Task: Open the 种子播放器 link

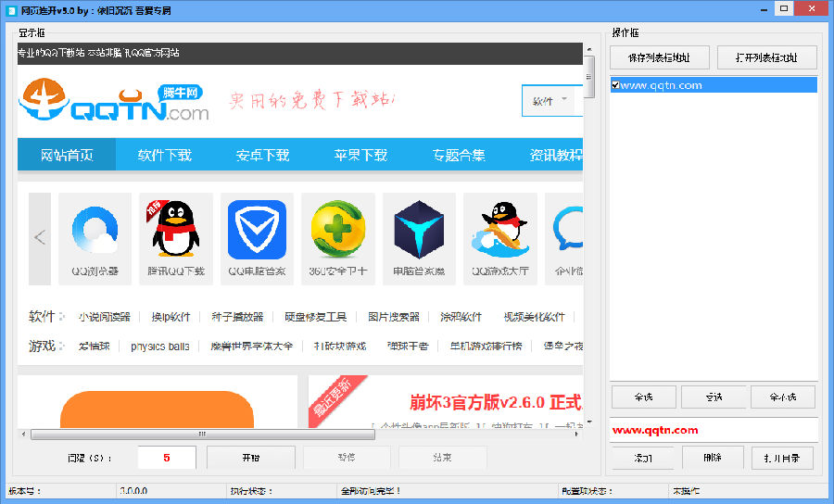Action: [237, 317]
